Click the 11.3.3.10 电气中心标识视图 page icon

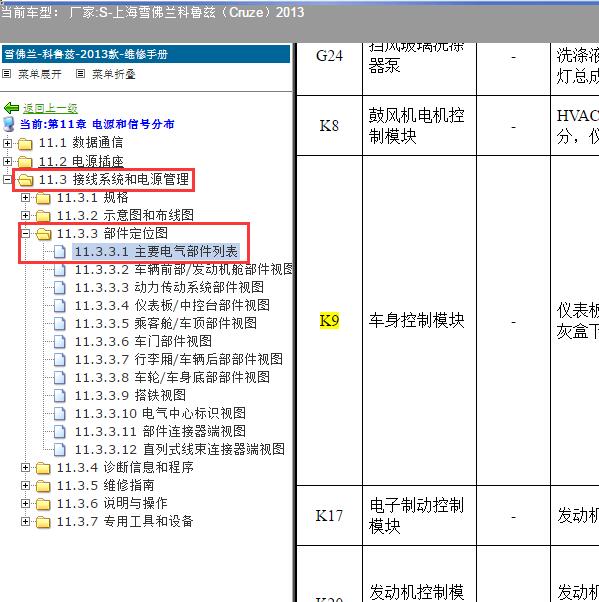tap(60, 414)
